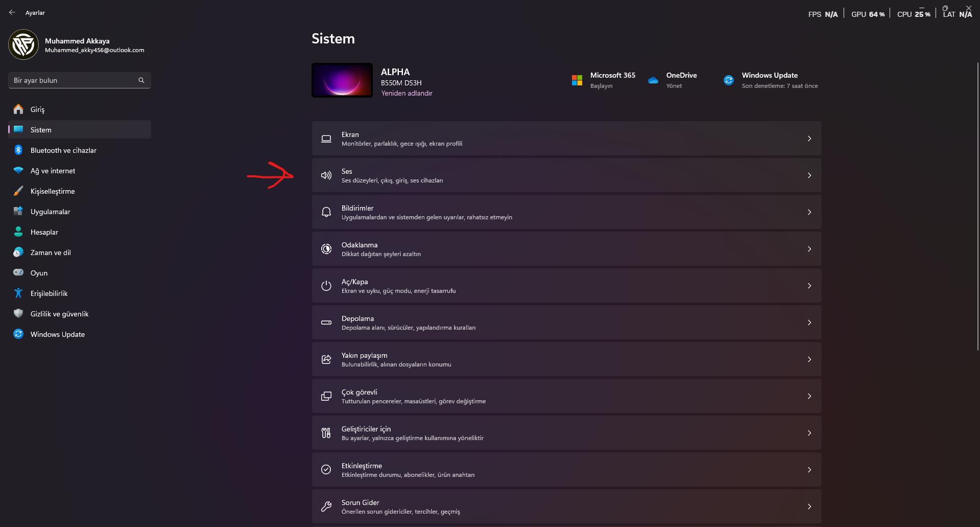The image size is (980, 527).
Task: Expand the Aç/Kapa row chevron
Action: tap(809, 286)
